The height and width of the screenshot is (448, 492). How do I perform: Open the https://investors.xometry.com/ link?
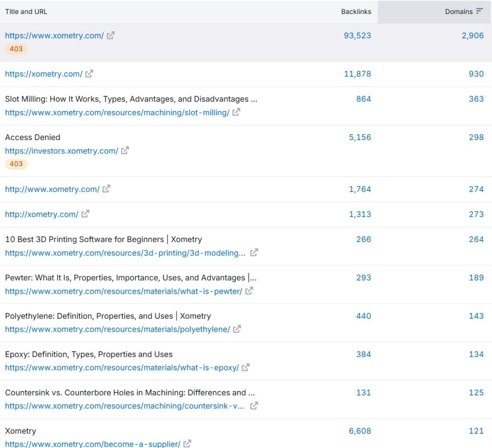click(x=61, y=150)
